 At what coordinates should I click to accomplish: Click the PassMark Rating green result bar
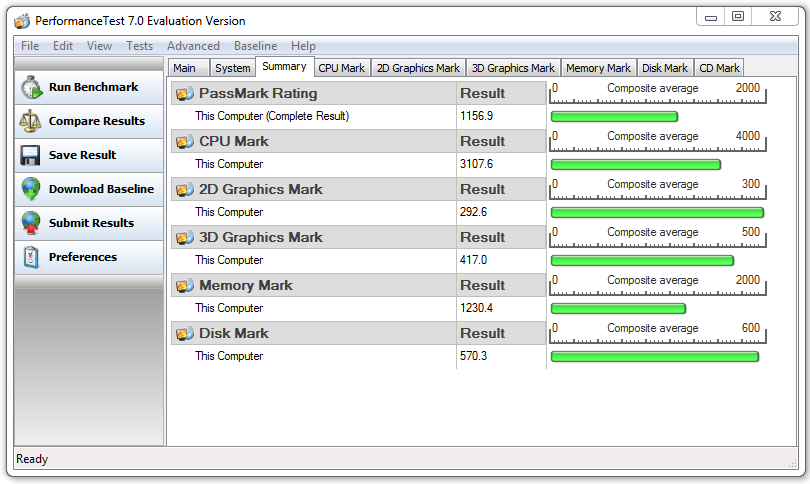(614, 117)
